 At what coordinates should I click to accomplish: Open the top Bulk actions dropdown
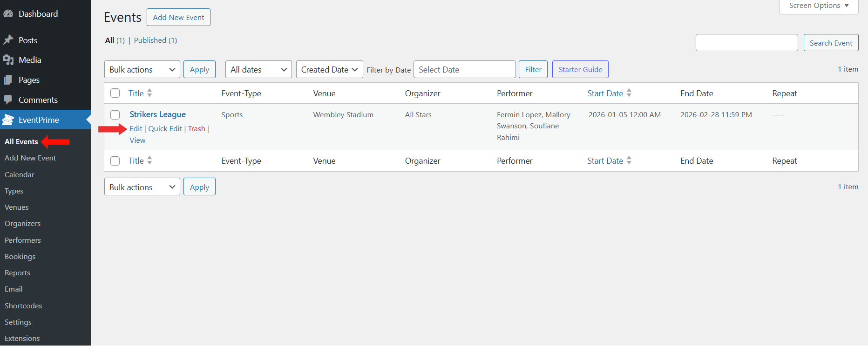142,70
